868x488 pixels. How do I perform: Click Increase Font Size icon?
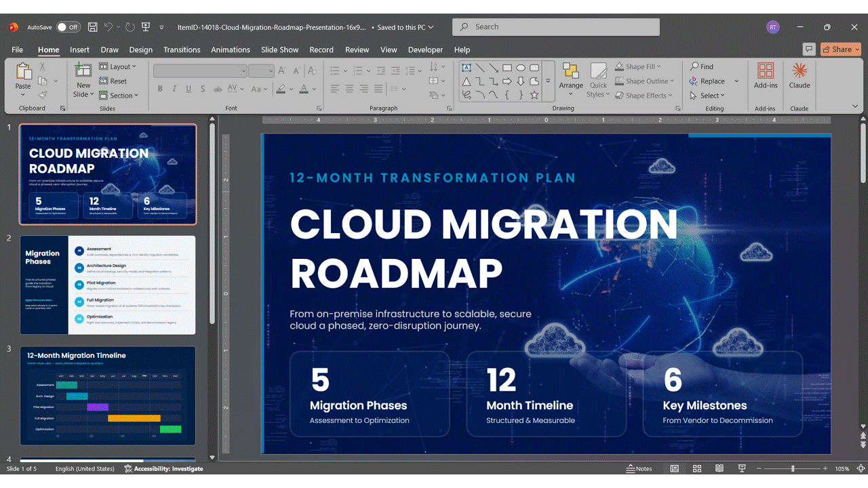(282, 70)
